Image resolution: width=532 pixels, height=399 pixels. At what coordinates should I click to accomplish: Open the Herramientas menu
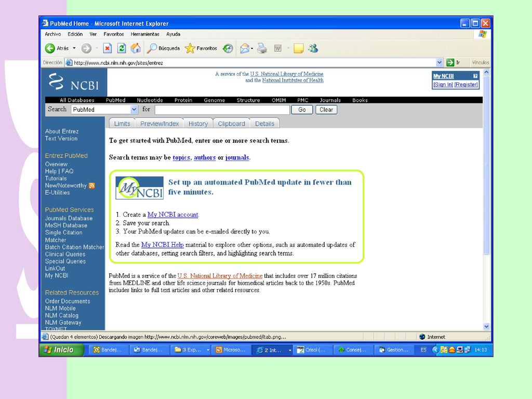tap(145, 34)
